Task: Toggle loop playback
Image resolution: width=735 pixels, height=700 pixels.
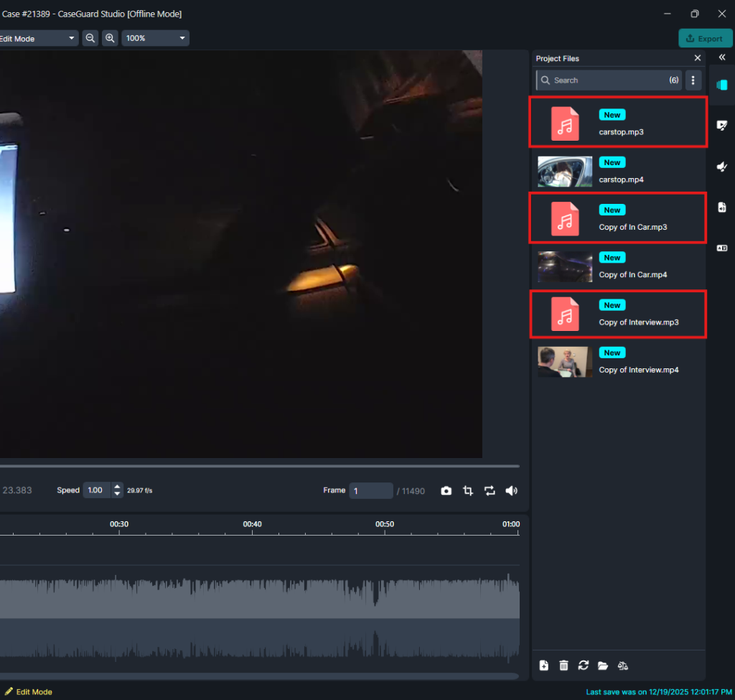Action: (490, 491)
